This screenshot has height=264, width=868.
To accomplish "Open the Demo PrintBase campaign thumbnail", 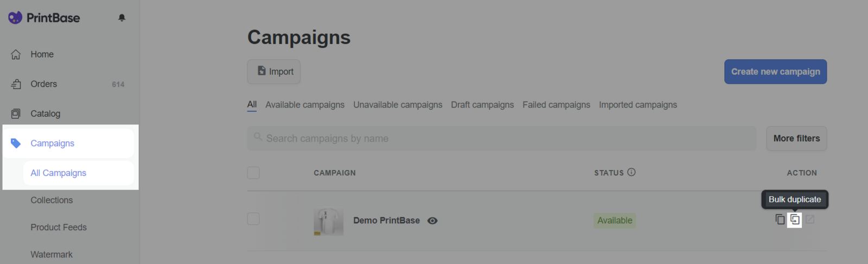I will point(328,221).
